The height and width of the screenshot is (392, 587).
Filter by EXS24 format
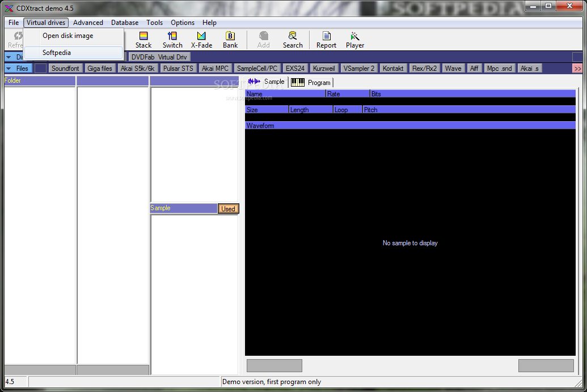tap(295, 69)
